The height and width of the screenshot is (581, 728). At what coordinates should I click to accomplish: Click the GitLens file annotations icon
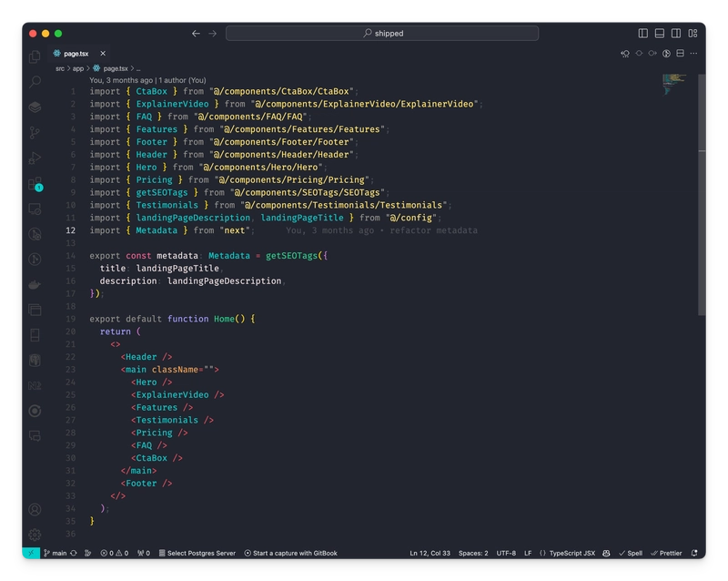point(666,54)
